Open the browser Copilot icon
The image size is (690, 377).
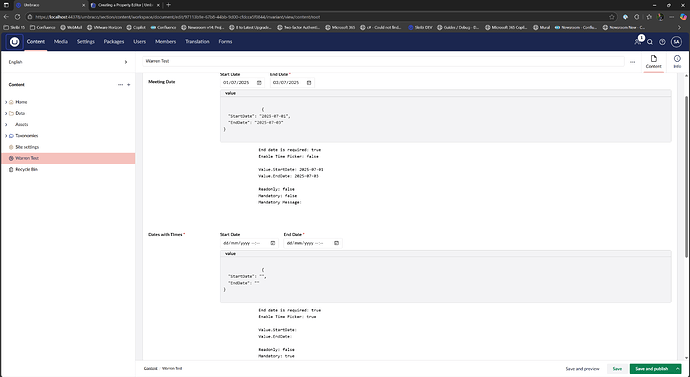(x=683, y=17)
